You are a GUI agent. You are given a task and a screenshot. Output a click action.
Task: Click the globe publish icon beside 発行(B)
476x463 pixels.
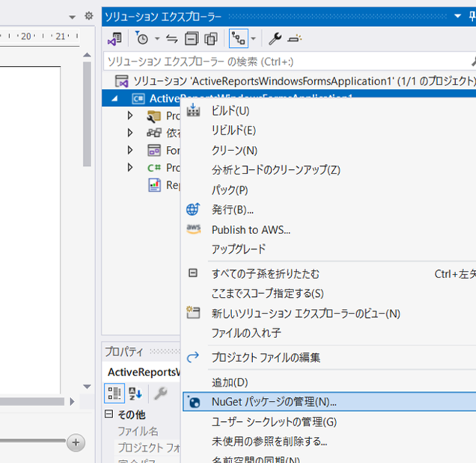[193, 209]
